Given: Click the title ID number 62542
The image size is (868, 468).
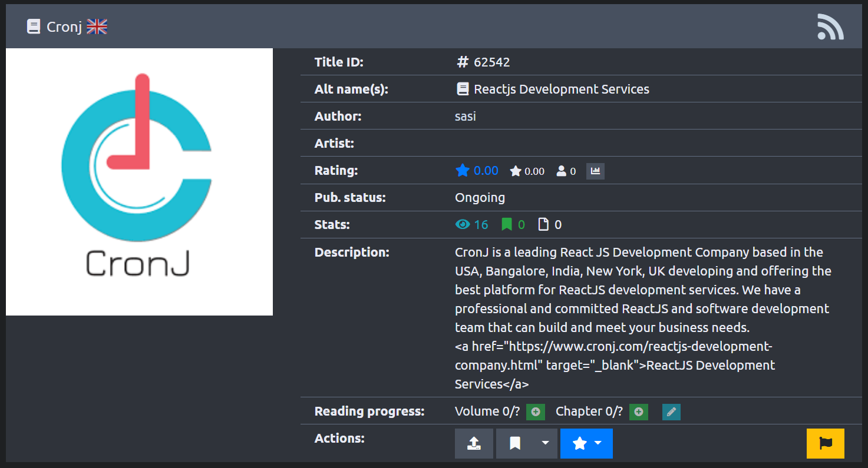Looking at the screenshot, I should 492,62.
